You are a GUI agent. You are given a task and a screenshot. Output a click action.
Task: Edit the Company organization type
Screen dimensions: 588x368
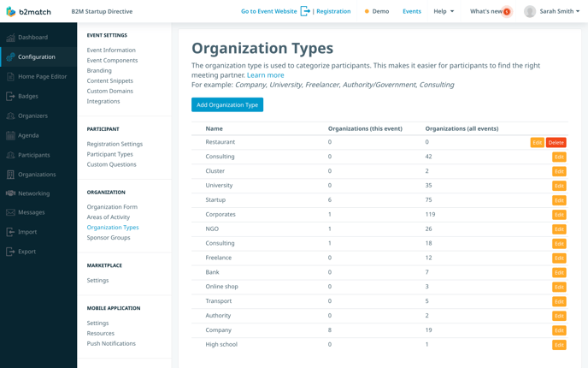[x=559, y=330]
